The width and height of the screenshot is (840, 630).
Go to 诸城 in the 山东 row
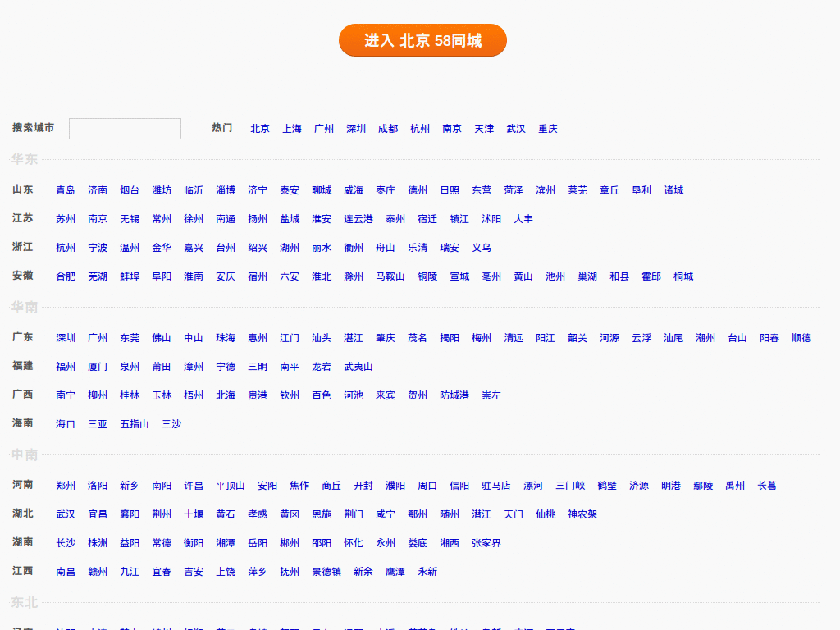point(673,190)
